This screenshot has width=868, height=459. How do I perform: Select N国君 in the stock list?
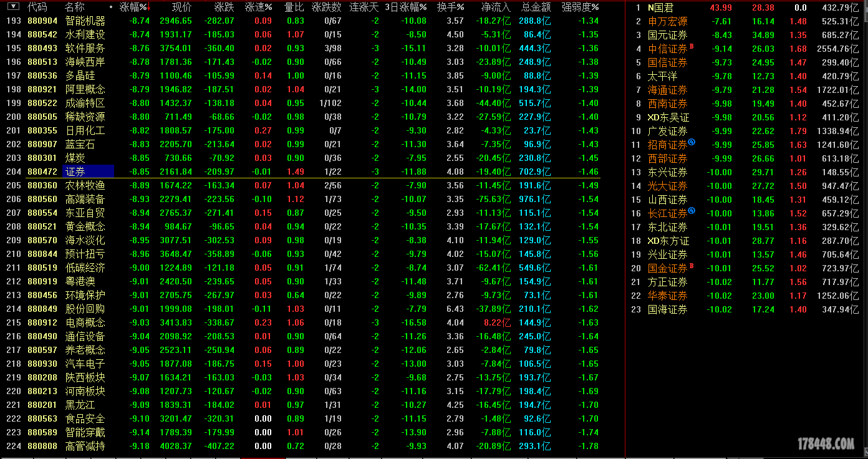661,7
